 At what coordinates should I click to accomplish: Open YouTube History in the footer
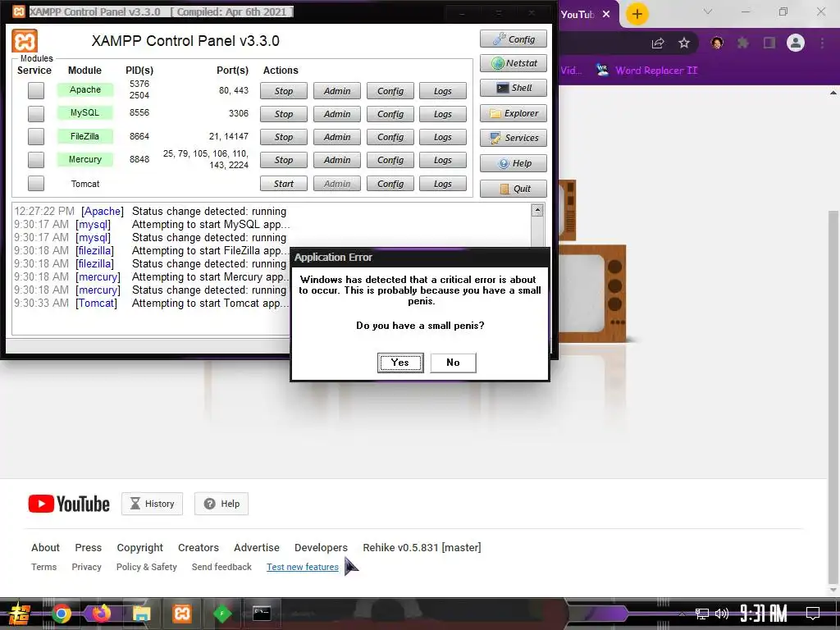coord(152,504)
